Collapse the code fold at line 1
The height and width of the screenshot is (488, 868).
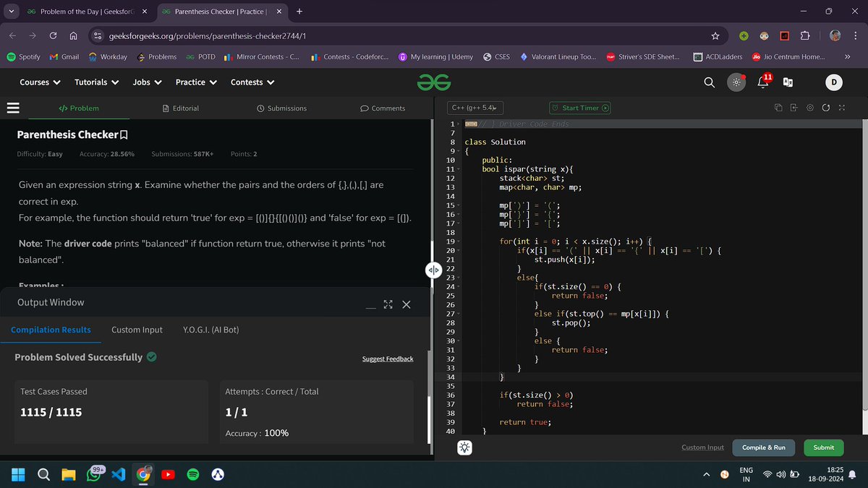coord(459,124)
